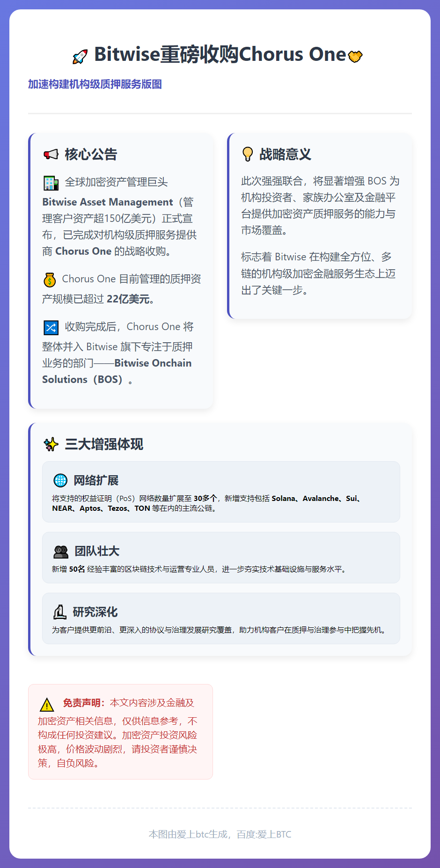Click the bold 50名 staff figure
Screen dimensions: 440x868
(x=77, y=569)
